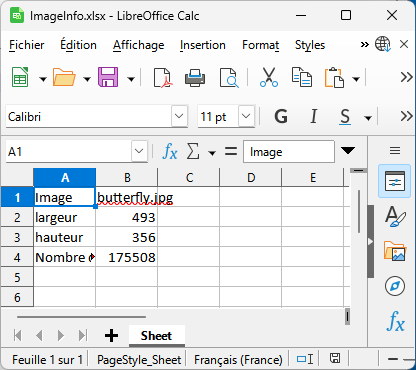Click the formula input field showing Image
Viewport: 416px width, 370px height.
(289, 152)
